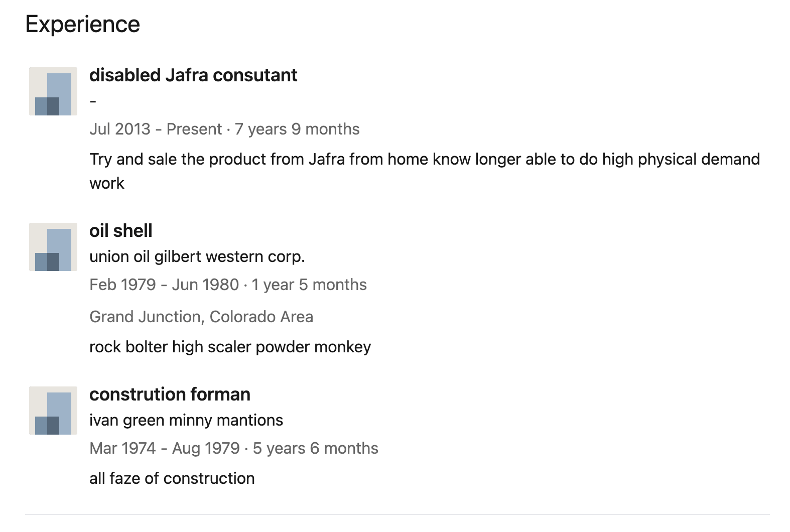Image resolution: width=790 pixels, height=532 pixels.
Task: Click the Grand Junction, Colorado Area location
Action: [x=201, y=317]
